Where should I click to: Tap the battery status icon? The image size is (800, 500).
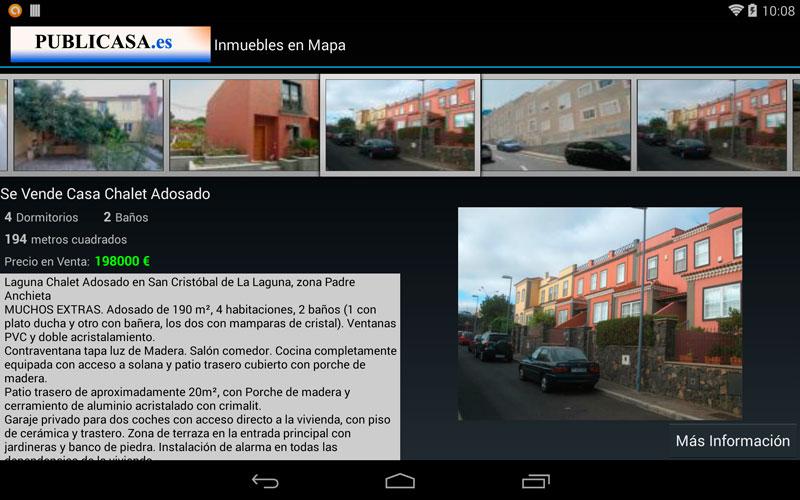[x=752, y=10]
